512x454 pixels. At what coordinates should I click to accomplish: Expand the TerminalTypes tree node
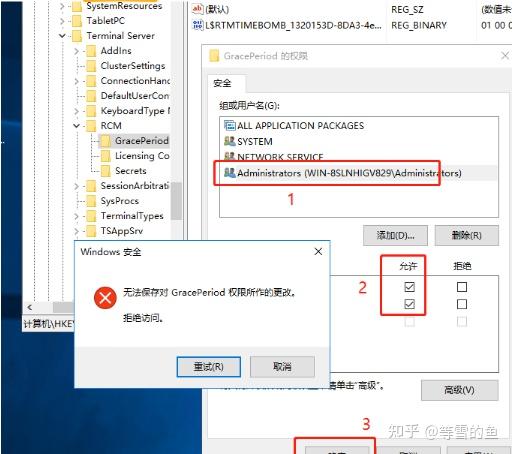(x=76, y=216)
